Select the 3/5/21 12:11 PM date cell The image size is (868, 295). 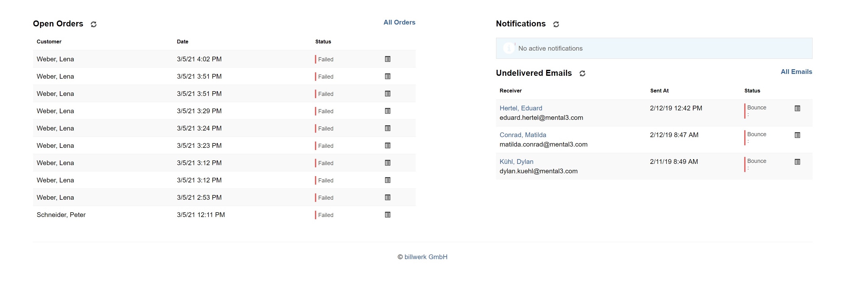click(201, 214)
